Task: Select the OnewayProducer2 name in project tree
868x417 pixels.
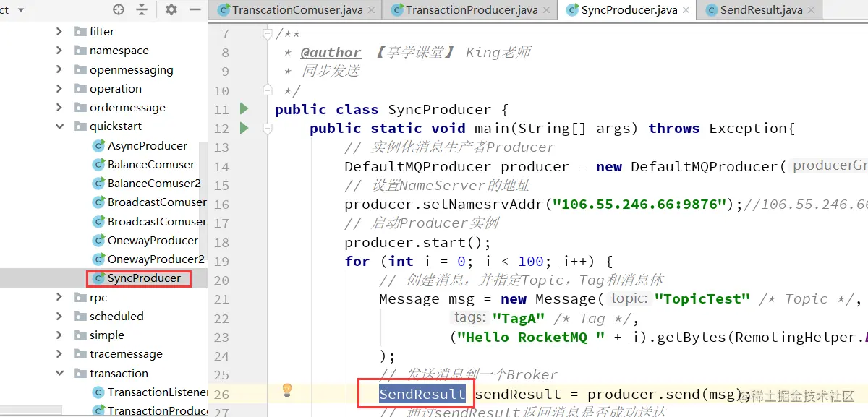Action: (156, 259)
